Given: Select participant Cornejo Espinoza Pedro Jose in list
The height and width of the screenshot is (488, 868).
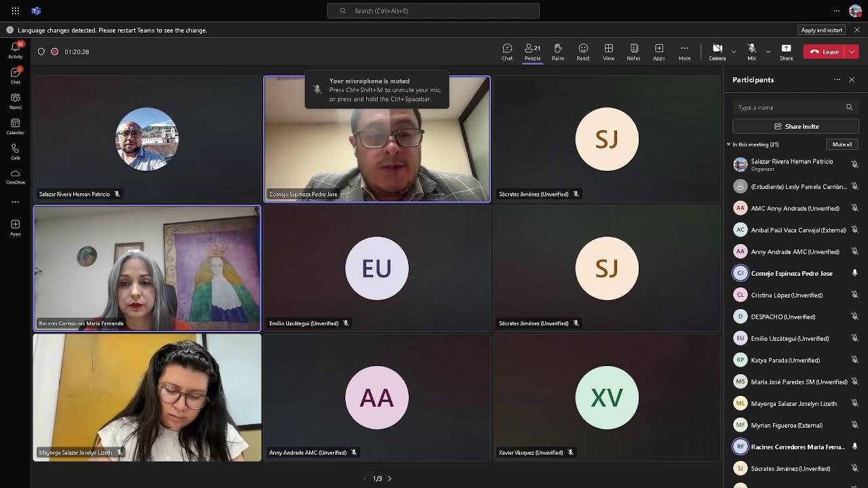Looking at the screenshot, I should [796, 273].
